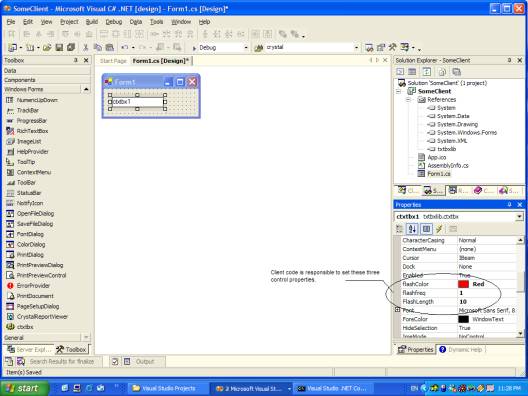Expand the Font property group
The image size is (528, 396).
tap(398, 310)
